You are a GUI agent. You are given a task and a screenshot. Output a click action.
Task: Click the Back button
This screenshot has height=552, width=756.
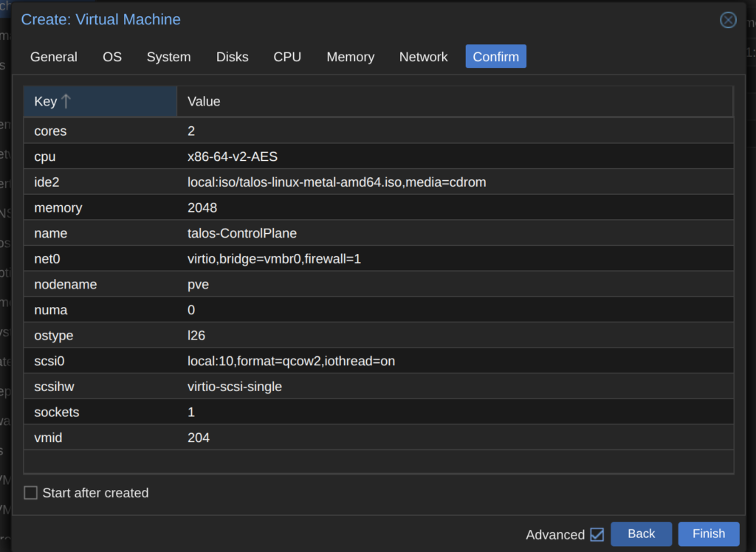(x=641, y=534)
